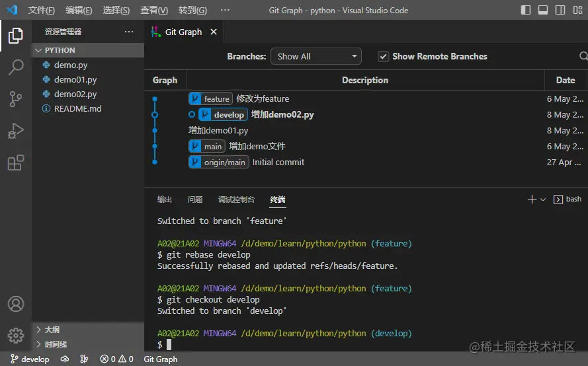Switch to the 问题 panel tab
The height and width of the screenshot is (366, 588).
coord(195,200)
